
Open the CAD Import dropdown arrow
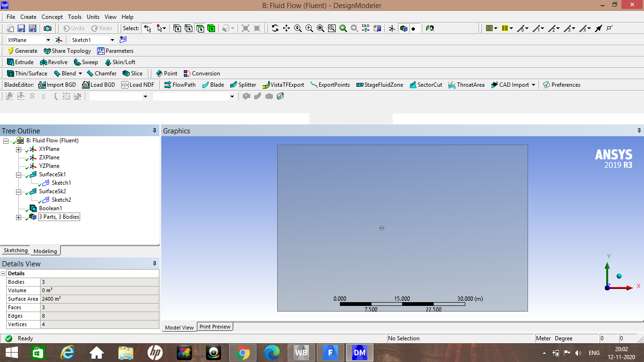pyautogui.click(x=533, y=85)
